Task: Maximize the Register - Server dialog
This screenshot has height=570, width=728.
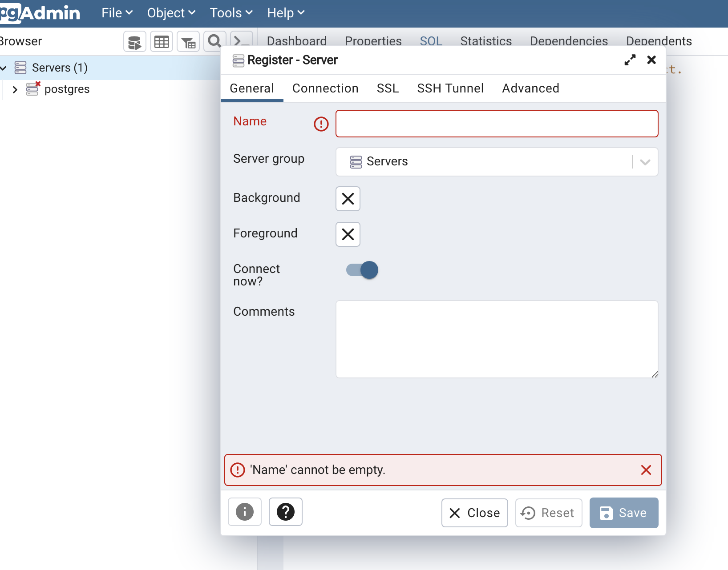Action: [x=630, y=60]
